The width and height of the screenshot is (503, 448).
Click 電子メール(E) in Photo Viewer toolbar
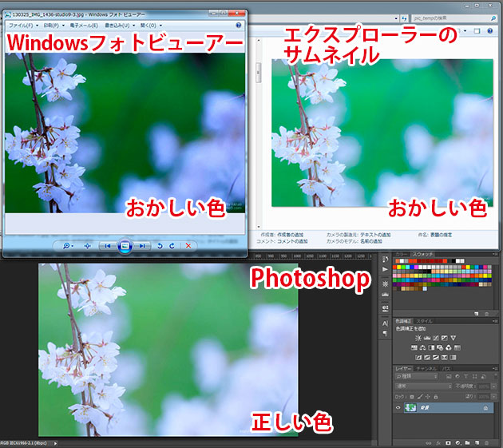84,25
